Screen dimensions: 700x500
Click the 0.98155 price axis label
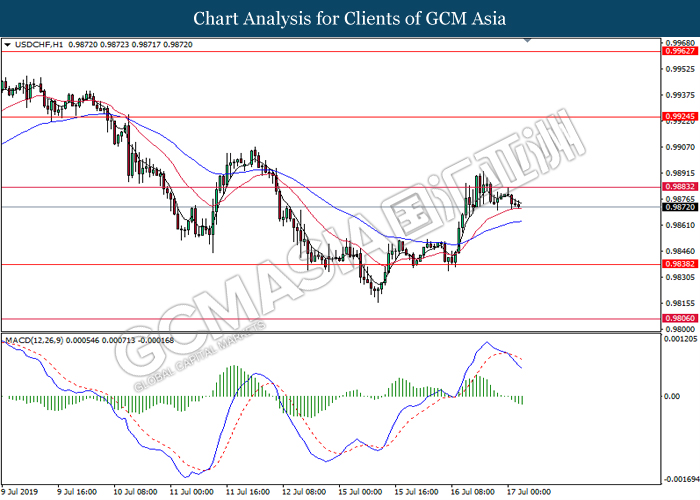click(680, 304)
